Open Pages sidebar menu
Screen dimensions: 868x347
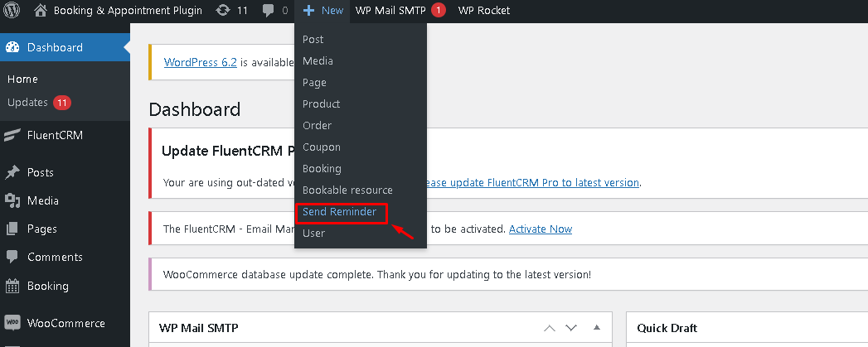(x=65, y=229)
